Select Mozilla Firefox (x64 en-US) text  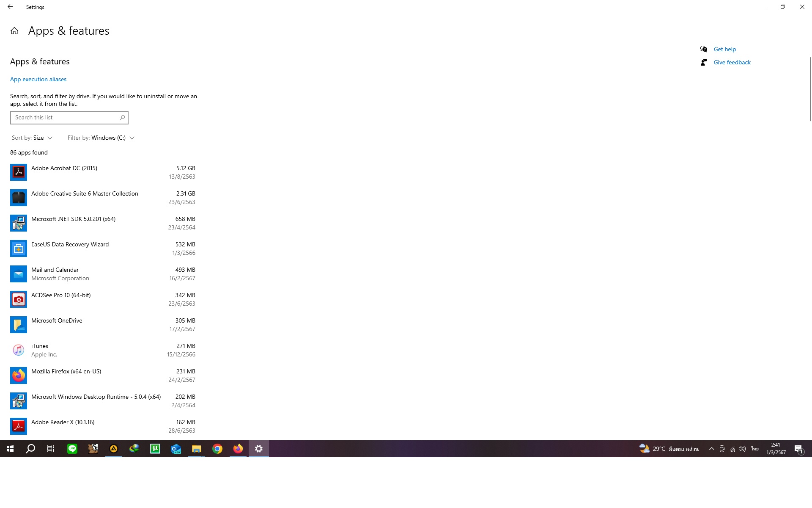(66, 371)
